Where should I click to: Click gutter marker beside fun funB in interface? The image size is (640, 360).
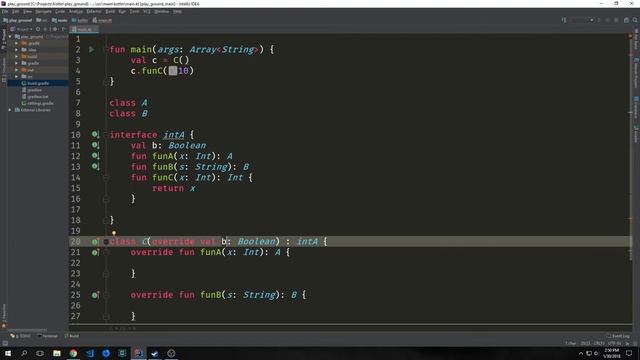pyautogui.click(x=95, y=166)
